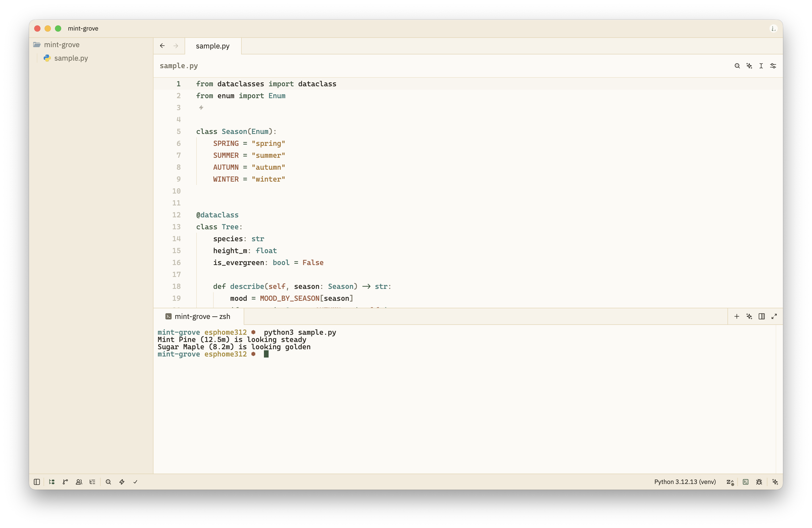Click the code action bolt on line 3
Viewport: 812px width, 528px height.
point(201,108)
